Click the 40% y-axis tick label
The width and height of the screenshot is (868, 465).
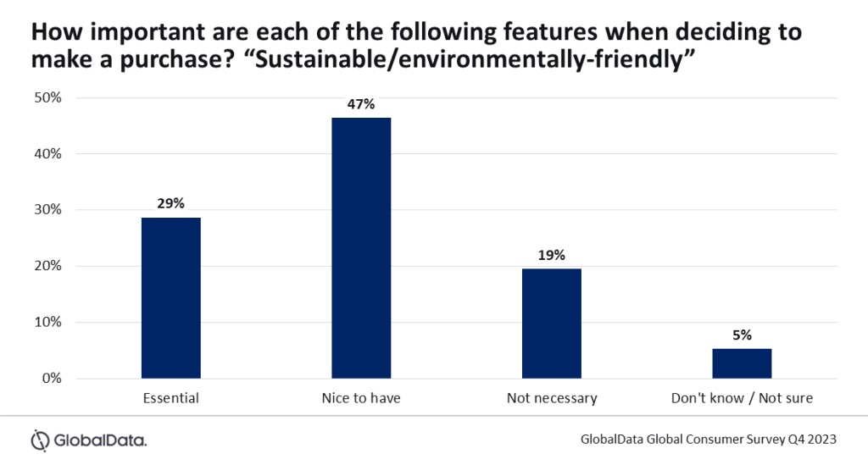pos(47,153)
